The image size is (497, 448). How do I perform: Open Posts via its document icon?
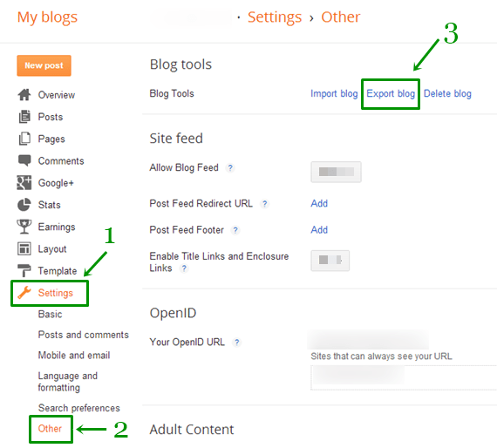[x=24, y=117]
